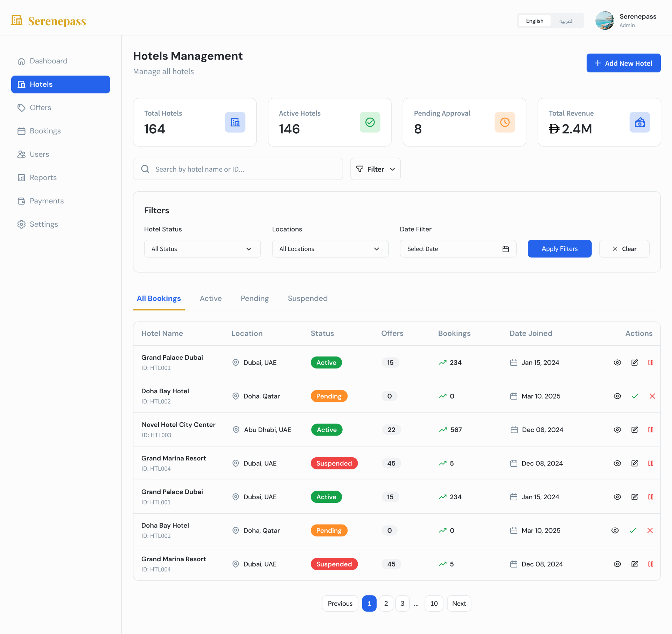The image size is (672, 634).
Task: Click the Total Revenue money icon
Action: pos(639,122)
